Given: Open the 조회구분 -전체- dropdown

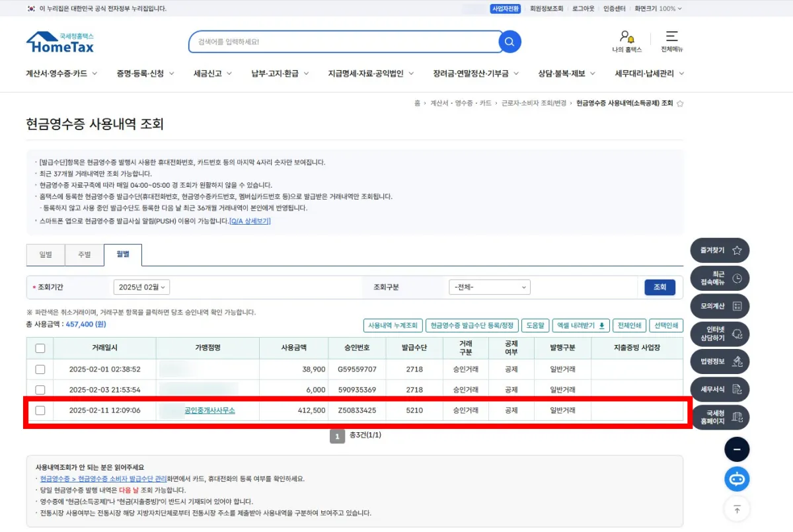Looking at the screenshot, I should [489, 287].
